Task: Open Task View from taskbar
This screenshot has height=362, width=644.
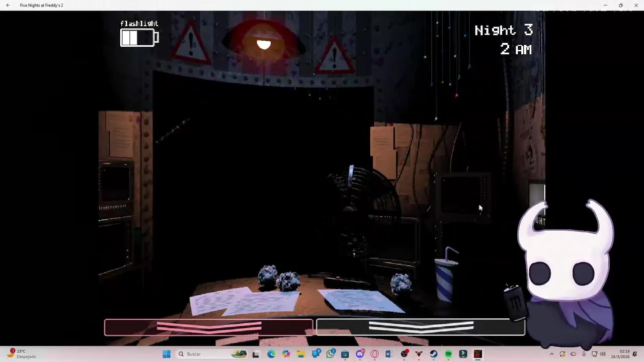Action: coord(256,354)
